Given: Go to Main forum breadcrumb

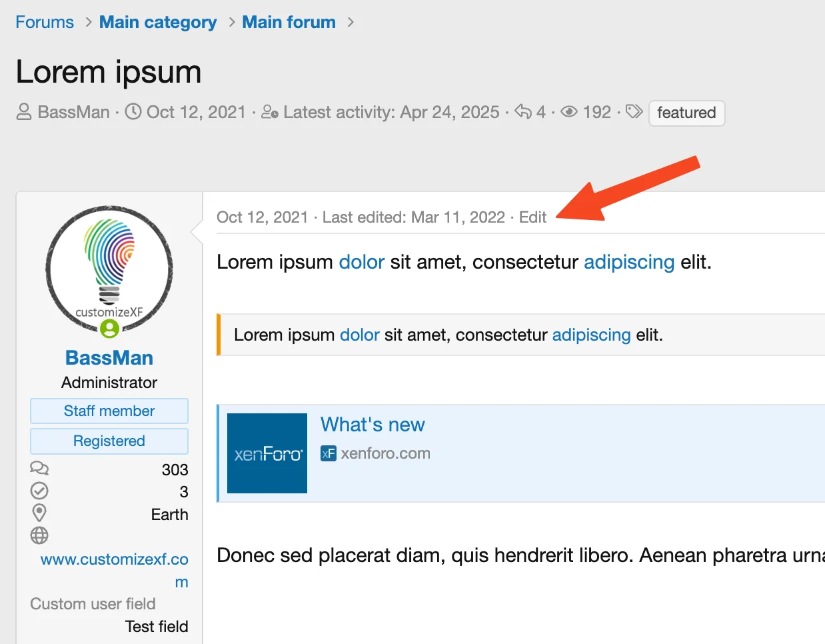Looking at the screenshot, I should (289, 22).
